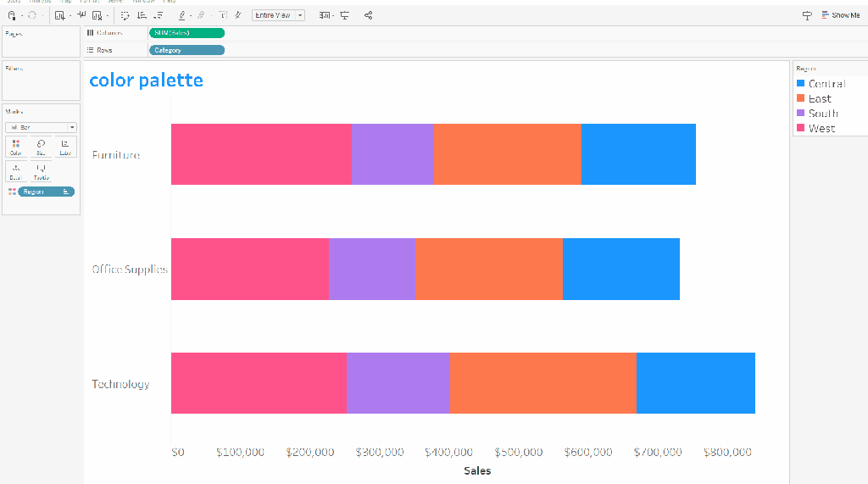Select the Category pill on Rows
The height and width of the screenshot is (484, 868).
coord(186,50)
